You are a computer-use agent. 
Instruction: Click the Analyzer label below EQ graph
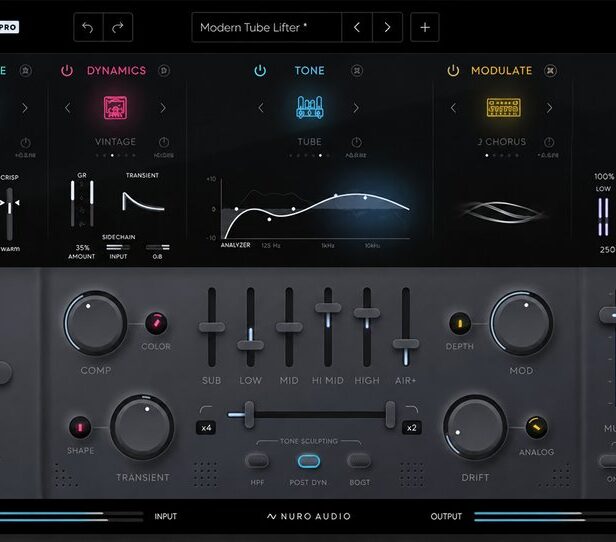pyautogui.click(x=235, y=245)
